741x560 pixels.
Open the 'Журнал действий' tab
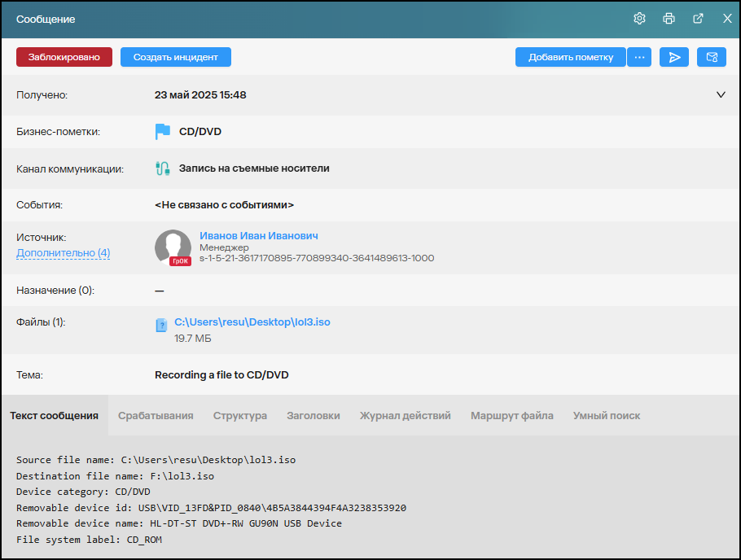(405, 416)
